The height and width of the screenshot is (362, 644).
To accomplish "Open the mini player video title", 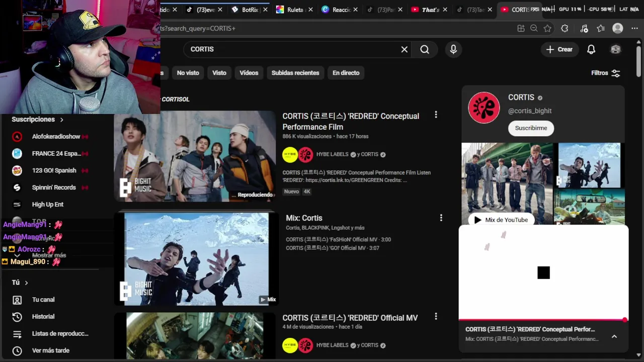I will (x=530, y=329).
